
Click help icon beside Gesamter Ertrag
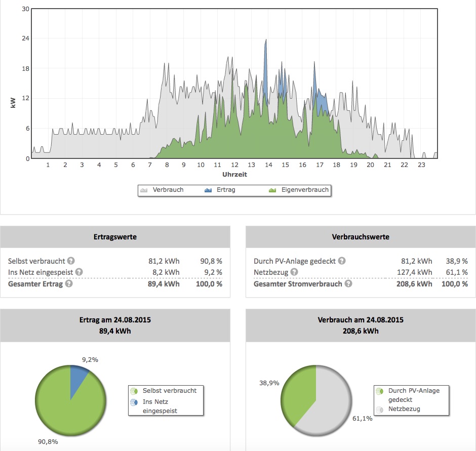[69, 284]
